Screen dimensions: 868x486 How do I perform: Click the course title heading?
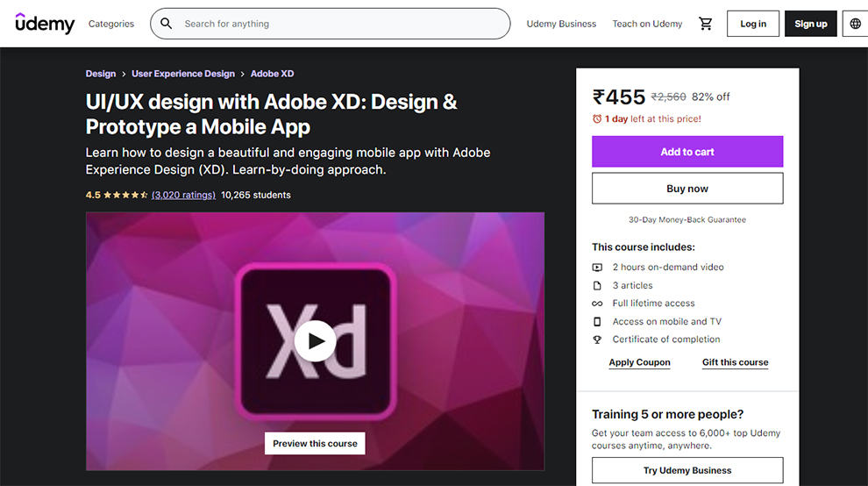coord(271,114)
